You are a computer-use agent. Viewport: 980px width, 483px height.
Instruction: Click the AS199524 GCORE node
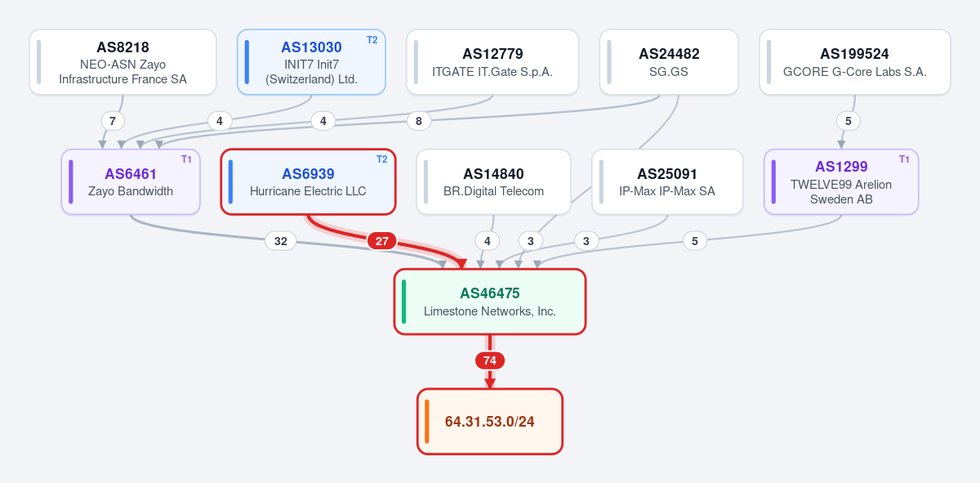[855, 62]
